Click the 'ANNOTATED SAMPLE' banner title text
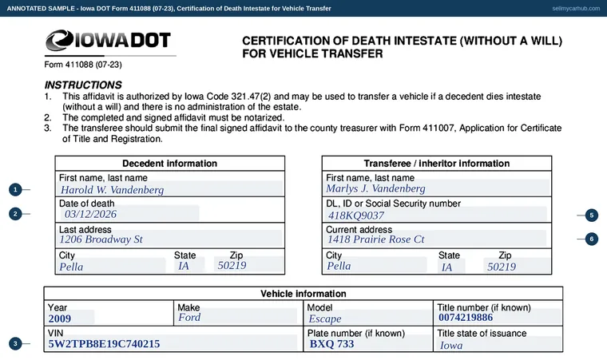Screen dimensions: 607x364 click(169, 8)
